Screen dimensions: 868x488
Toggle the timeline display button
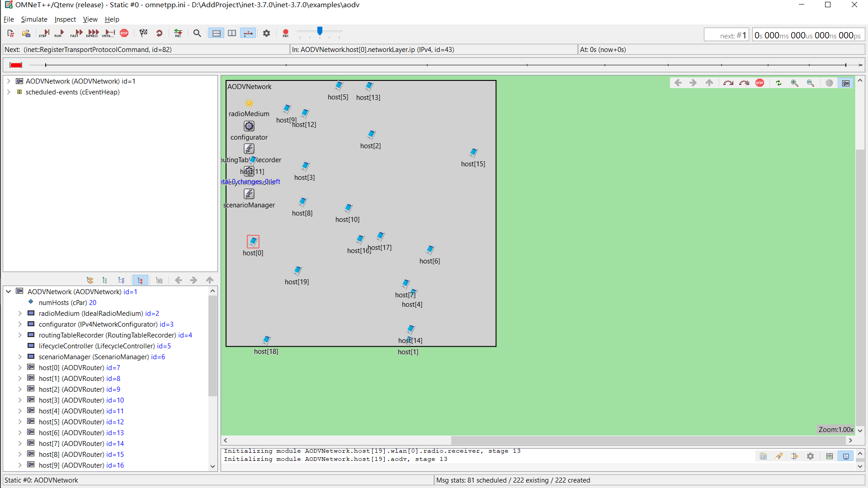click(x=248, y=33)
